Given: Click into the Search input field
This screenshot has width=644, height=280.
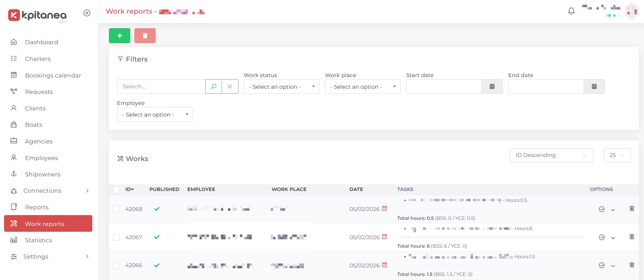Looking at the screenshot, I should click(161, 87).
